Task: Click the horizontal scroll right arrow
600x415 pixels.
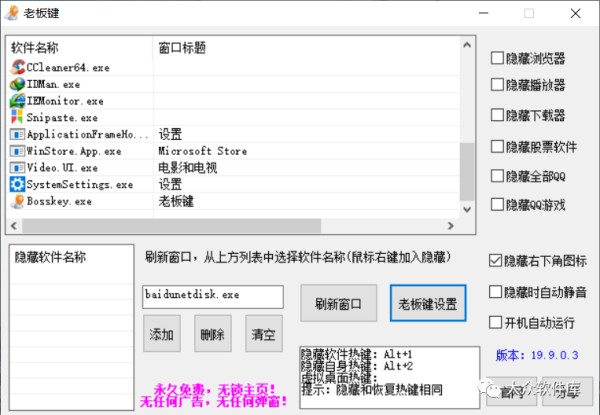Action: point(451,226)
